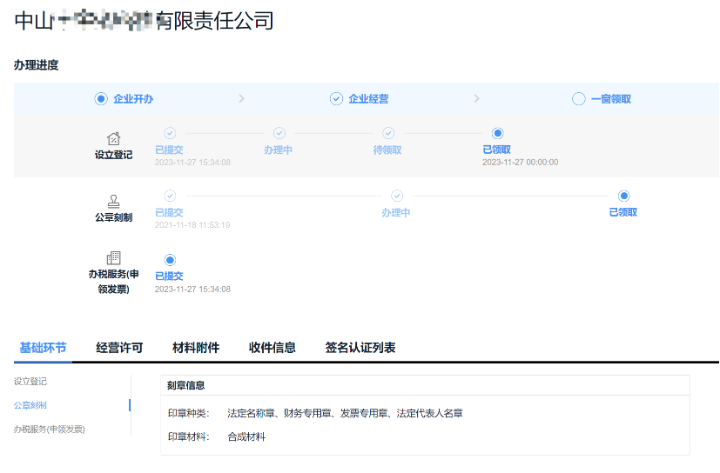Viewport: 720px width, 473px height.
Task: Switch to the 收件信息 tab
Action: pos(272,348)
